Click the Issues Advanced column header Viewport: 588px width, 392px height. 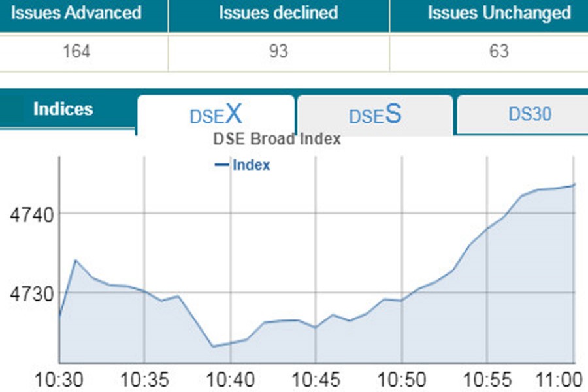[x=76, y=12]
